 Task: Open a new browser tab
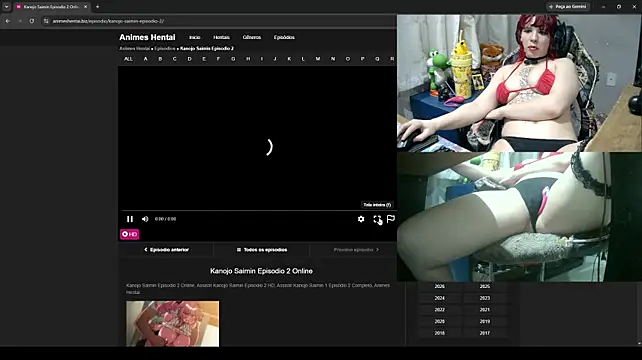coord(97,7)
